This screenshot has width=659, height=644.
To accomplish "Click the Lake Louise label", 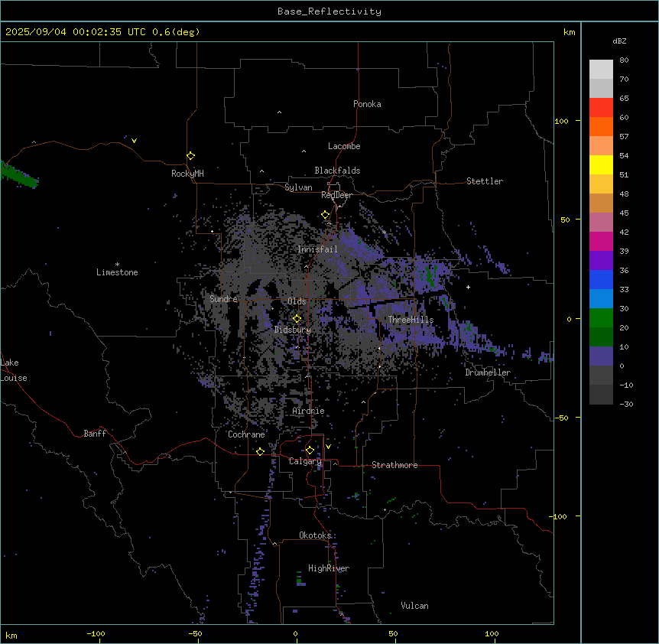I will (14, 370).
